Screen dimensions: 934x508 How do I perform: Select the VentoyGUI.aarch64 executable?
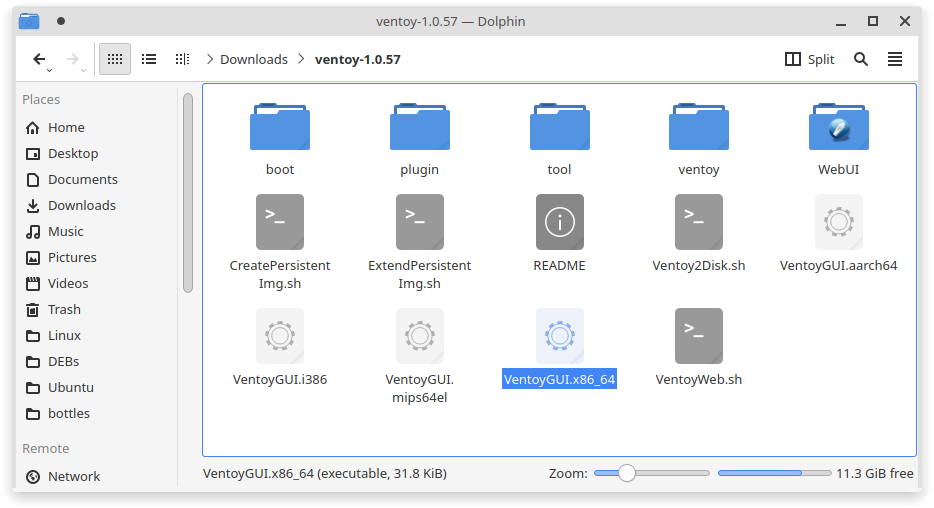coord(839,233)
